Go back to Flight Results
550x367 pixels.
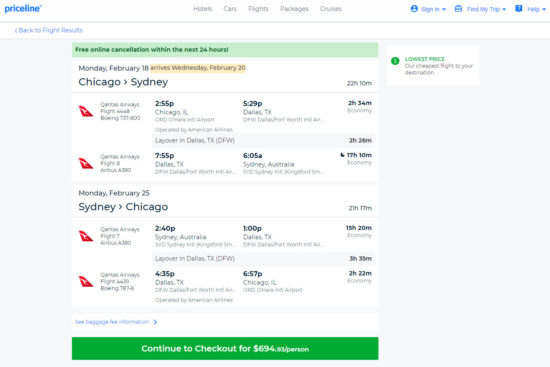49,30
